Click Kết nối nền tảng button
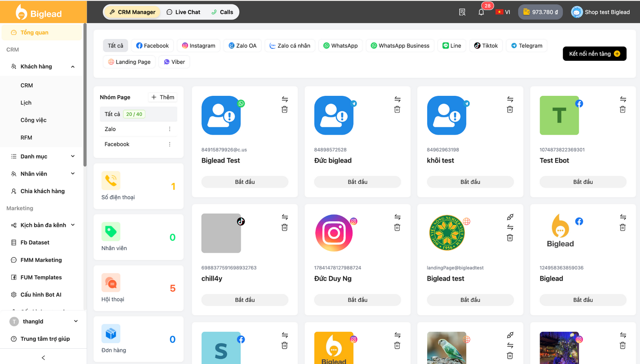This screenshot has width=640, height=364. click(x=594, y=54)
